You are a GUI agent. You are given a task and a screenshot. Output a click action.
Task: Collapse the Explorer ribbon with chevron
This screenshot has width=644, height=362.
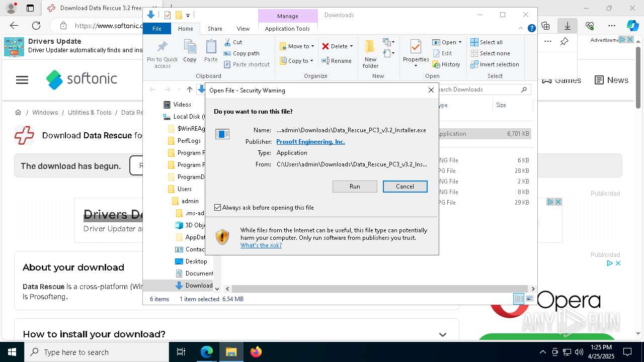[521, 29]
